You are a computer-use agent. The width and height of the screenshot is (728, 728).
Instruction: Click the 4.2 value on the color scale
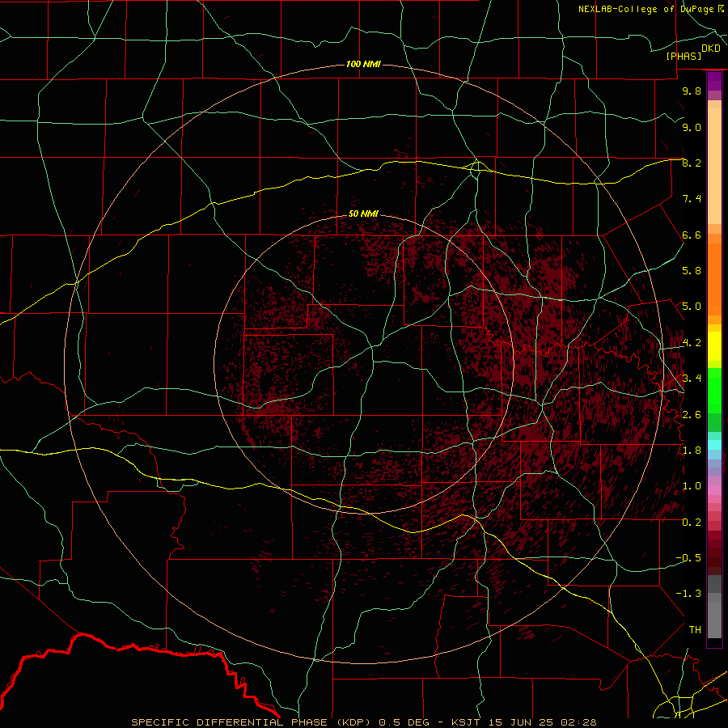(692, 343)
